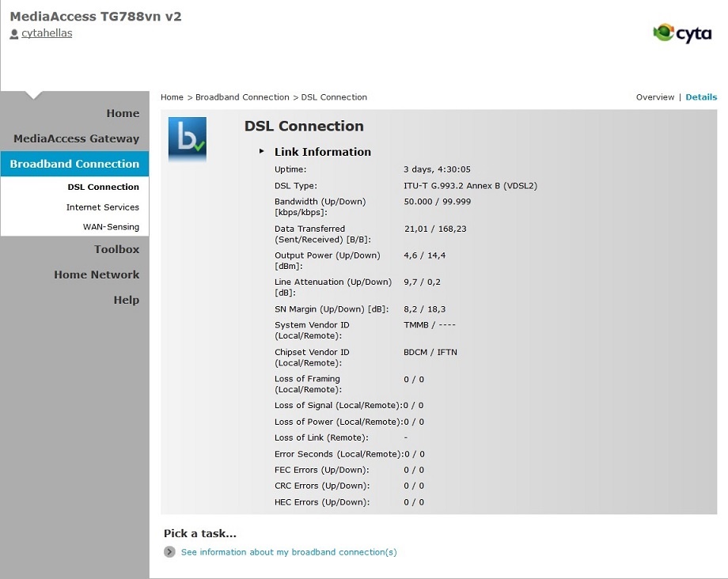Click the DSL Connection heading
Screen dimensions: 728x579
[x=304, y=127]
